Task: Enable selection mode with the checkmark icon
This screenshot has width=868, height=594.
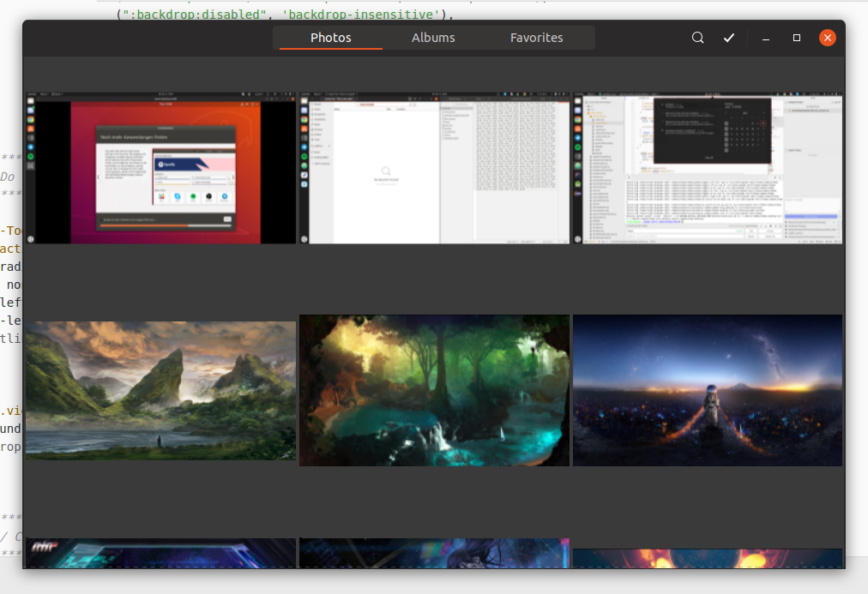Action: pos(729,38)
